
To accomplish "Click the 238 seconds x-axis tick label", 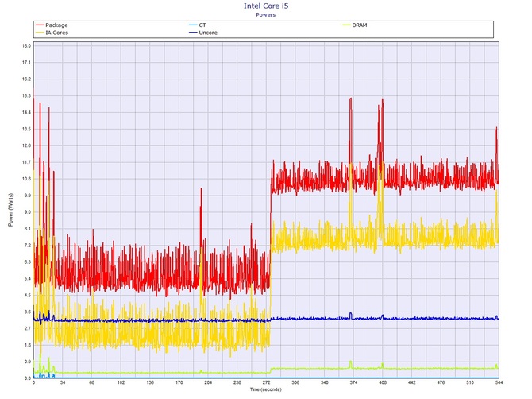I will tap(237, 382).
